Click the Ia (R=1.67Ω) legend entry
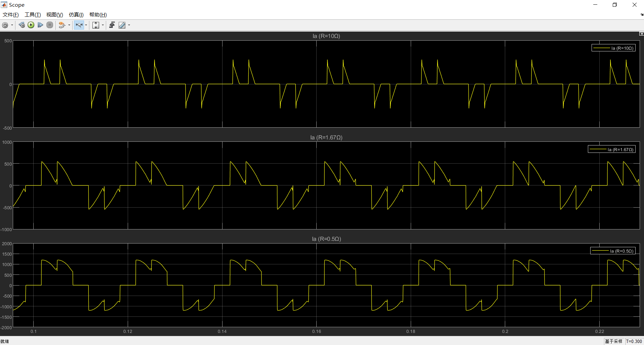Screen dimensions: 644x345 [611, 149]
